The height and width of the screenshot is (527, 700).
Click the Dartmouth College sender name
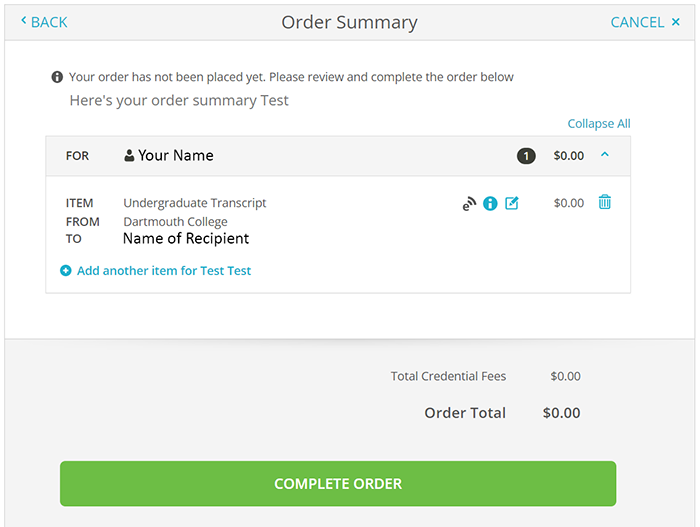pyautogui.click(x=175, y=222)
